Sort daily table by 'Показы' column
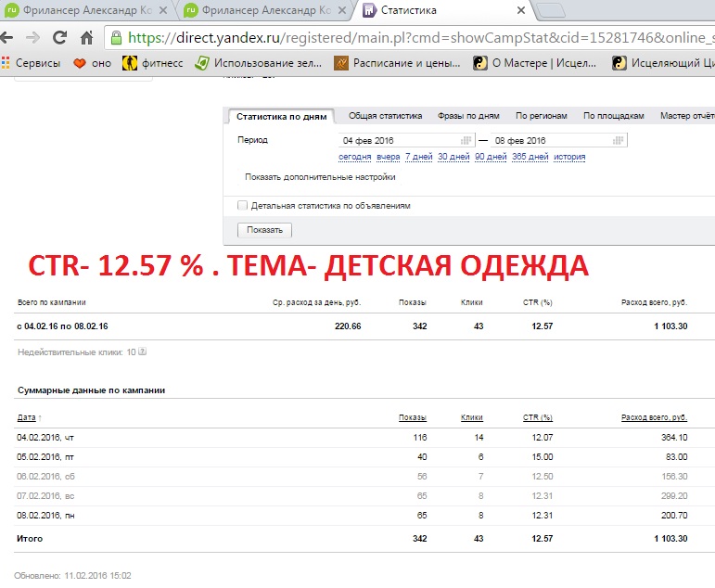 click(x=413, y=417)
